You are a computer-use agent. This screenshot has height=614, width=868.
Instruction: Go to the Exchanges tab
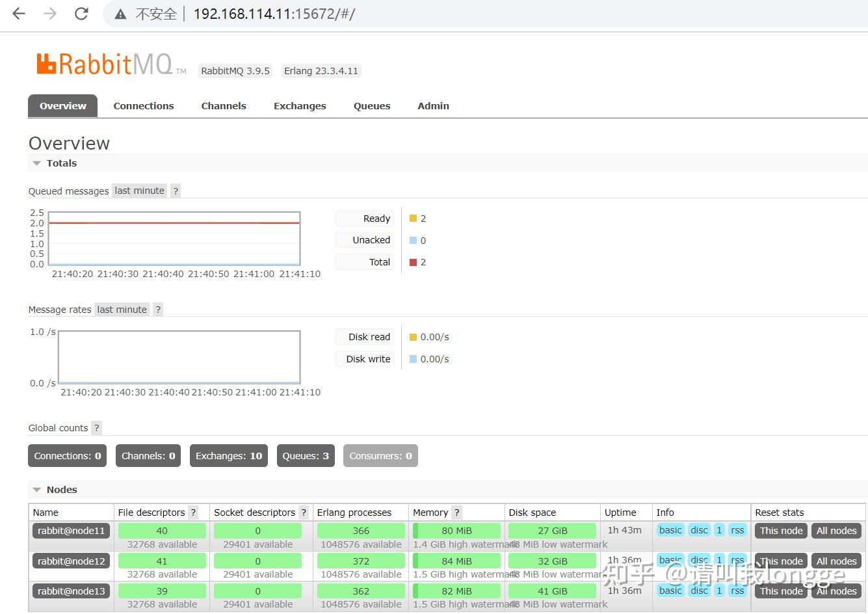300,106
